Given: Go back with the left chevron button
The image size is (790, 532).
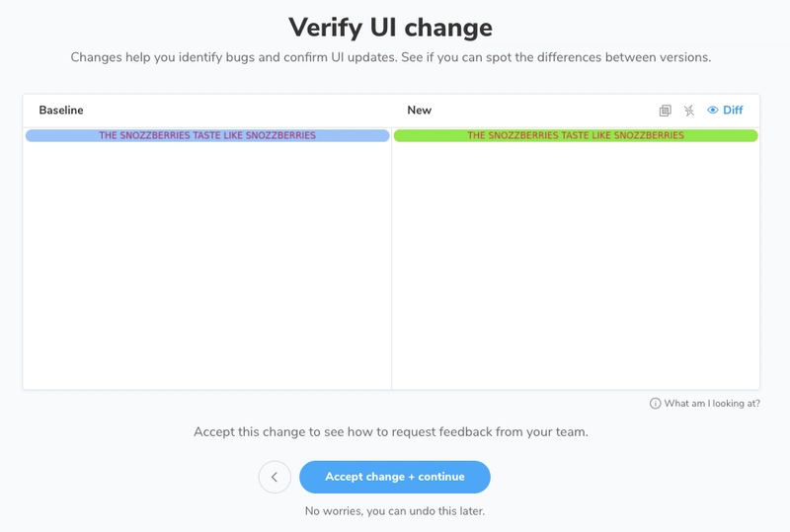Looking at the screenshot, I should (275, 477).
